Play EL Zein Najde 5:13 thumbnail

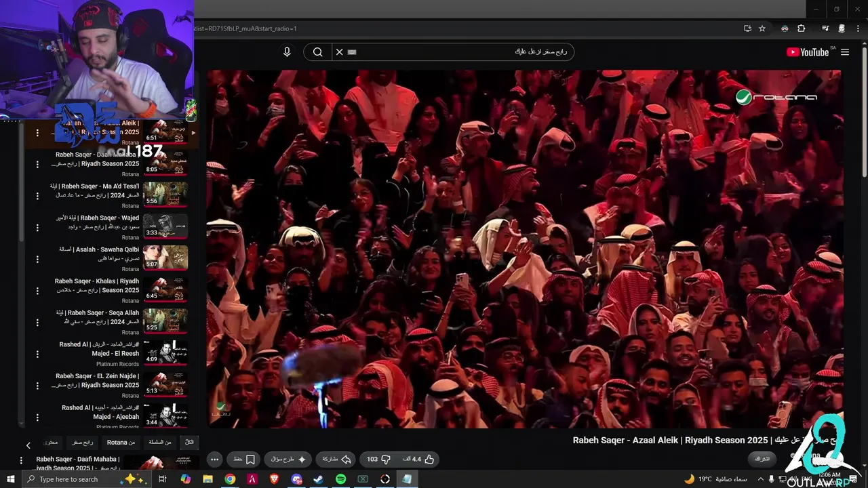tap(165, 384)
